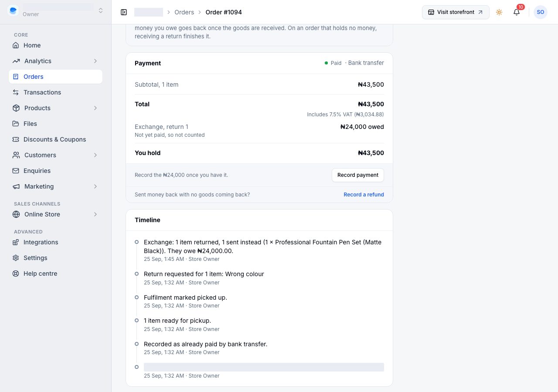558x392 pixels.
Task: Click the Record payment button
Action: click(358, 175)
